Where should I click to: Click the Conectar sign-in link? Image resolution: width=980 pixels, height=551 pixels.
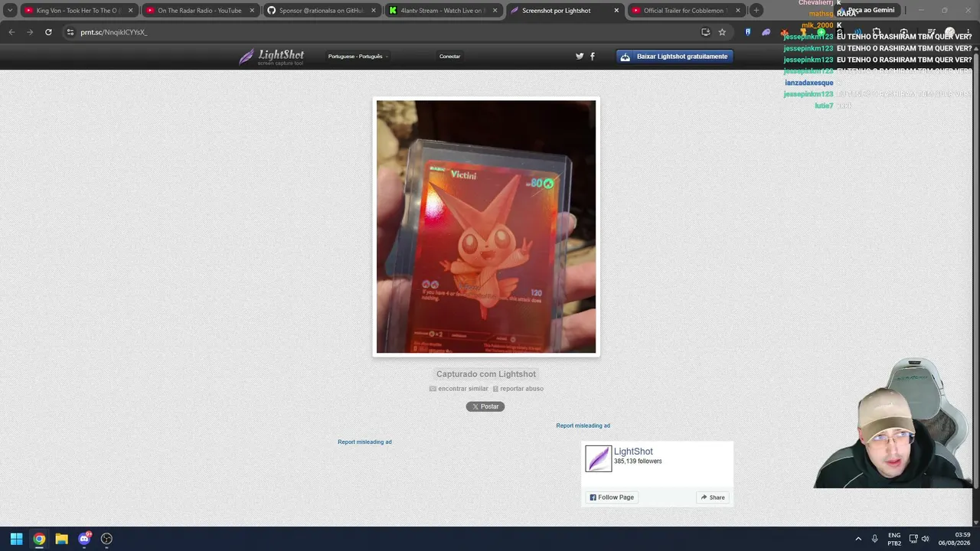tap(449, 56)
